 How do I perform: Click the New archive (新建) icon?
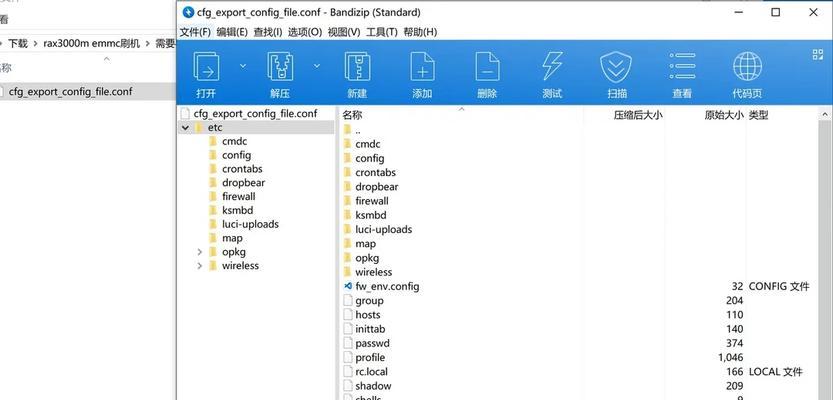(358, 66)
